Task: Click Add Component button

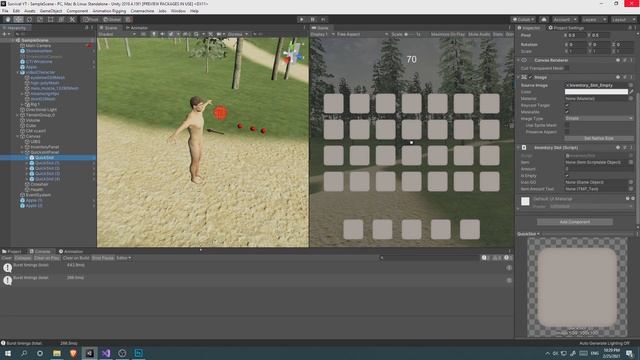Action: (x=575, y=222)
